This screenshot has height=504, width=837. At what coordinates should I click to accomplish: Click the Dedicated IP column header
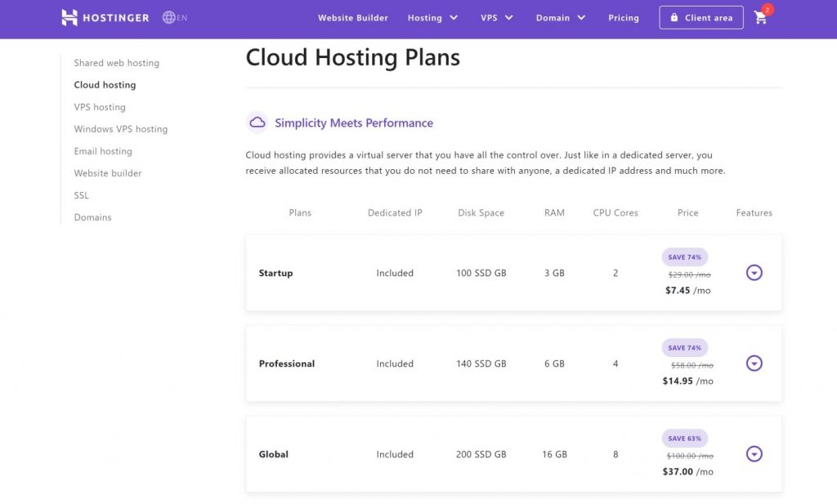coord(395,213)
